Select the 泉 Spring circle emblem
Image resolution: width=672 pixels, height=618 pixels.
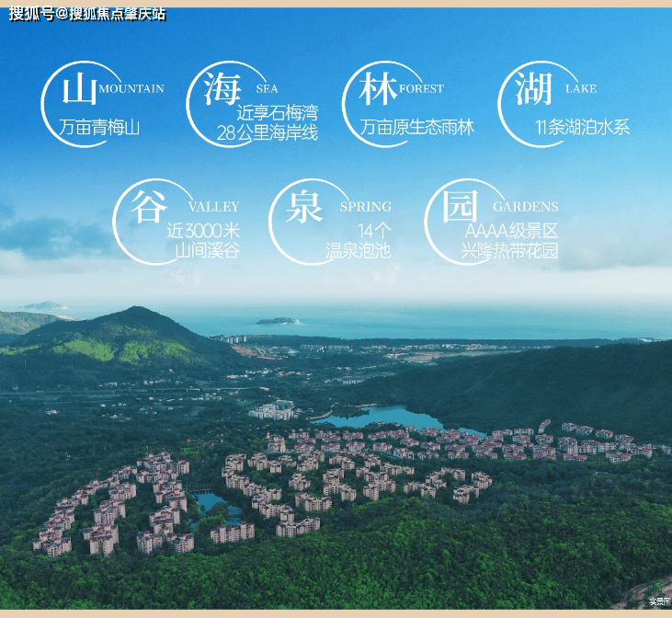point(304,208)
